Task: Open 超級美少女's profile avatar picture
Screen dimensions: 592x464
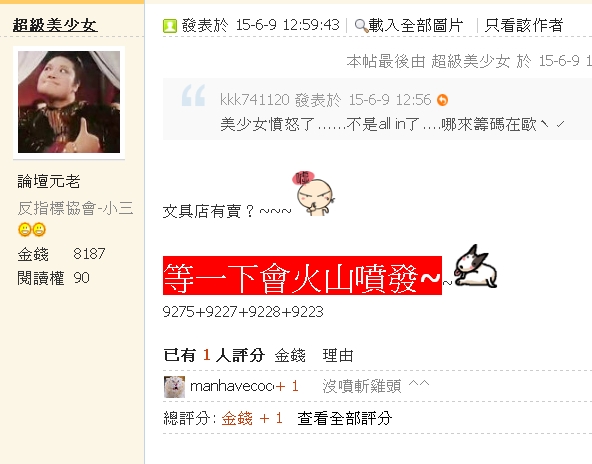Action: tap(69, 102)
